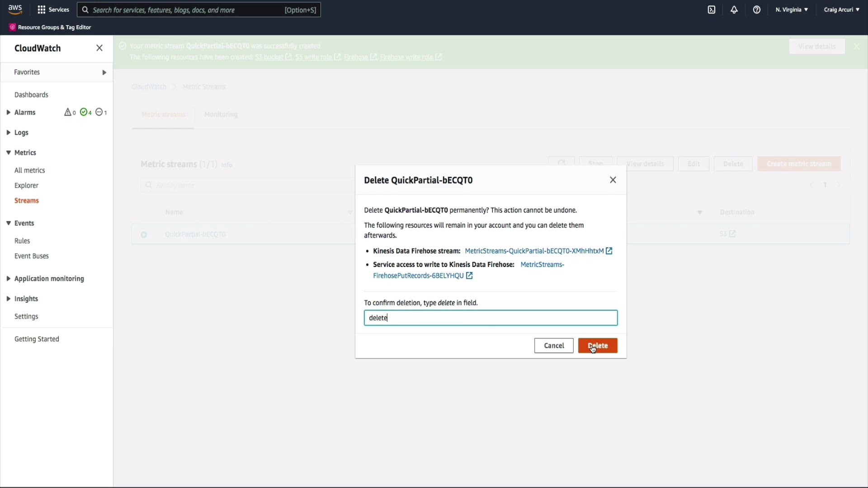Close the Delete QuickPartial-bECQT0 dialog
This screenshot has width=868, height=488.
coord(613,180)
